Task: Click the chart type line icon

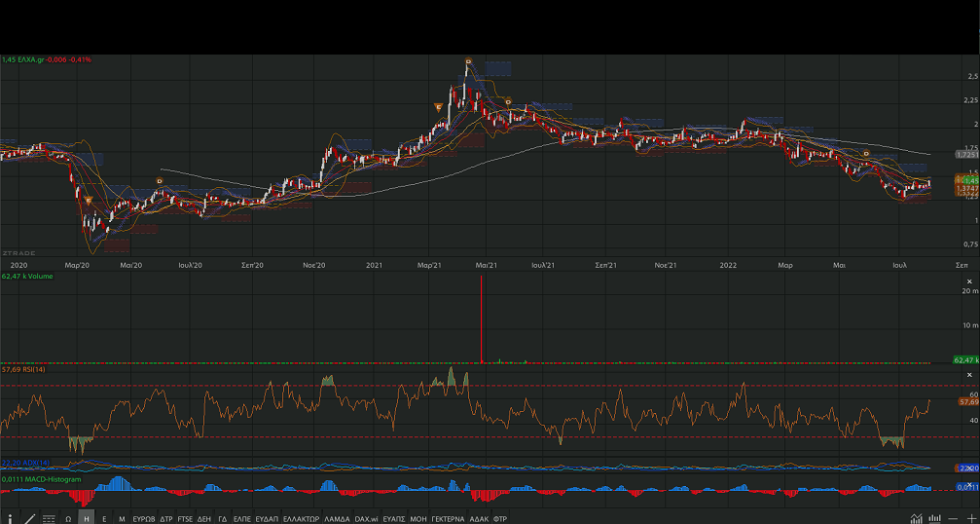Action: 916,518
